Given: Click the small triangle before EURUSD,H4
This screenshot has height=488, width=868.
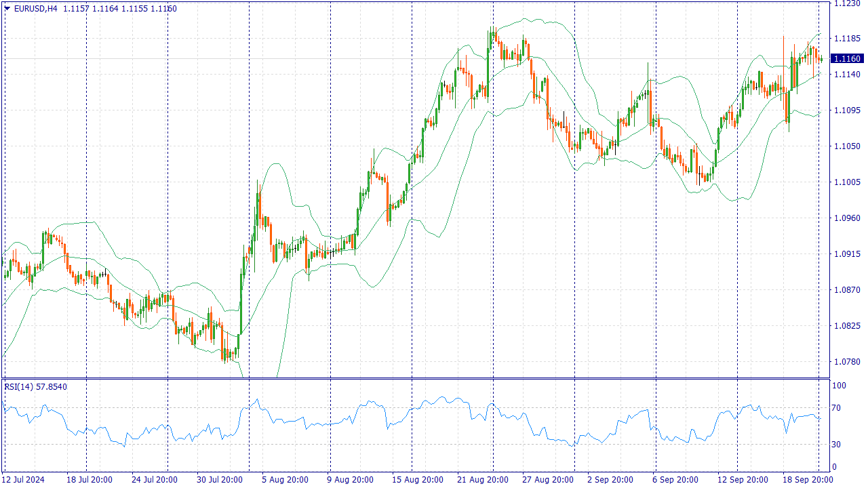Looking at the screenshot, I should (x=7, y=9).
